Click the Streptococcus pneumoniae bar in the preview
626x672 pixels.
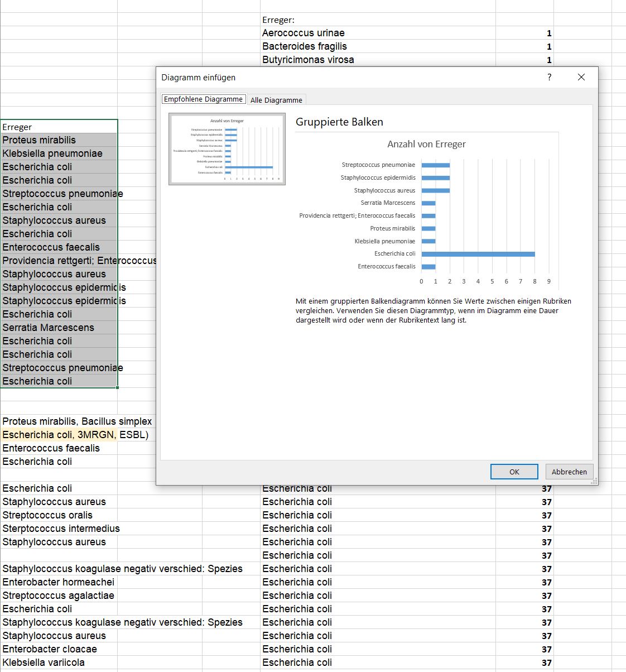[x=436, y=165]
